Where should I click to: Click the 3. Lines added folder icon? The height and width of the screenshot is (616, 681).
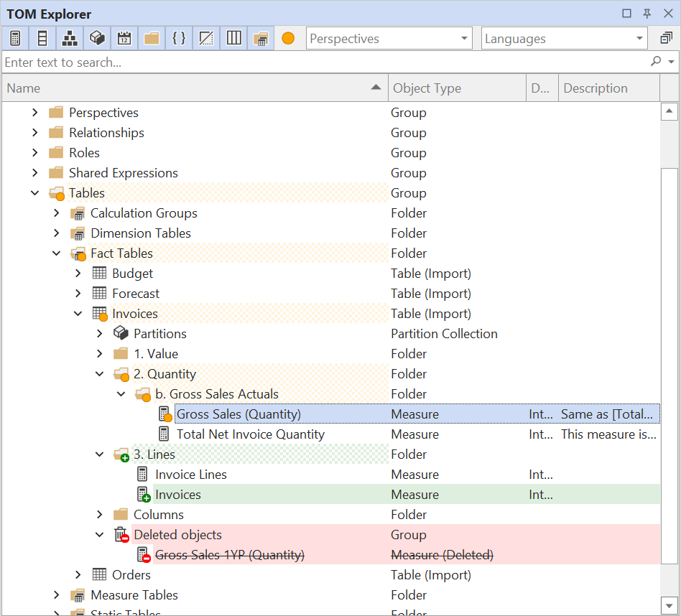pos(121,454)
